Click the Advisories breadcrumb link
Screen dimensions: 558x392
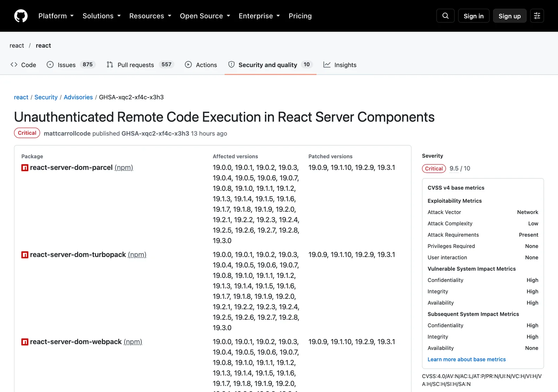pos(78,97)
